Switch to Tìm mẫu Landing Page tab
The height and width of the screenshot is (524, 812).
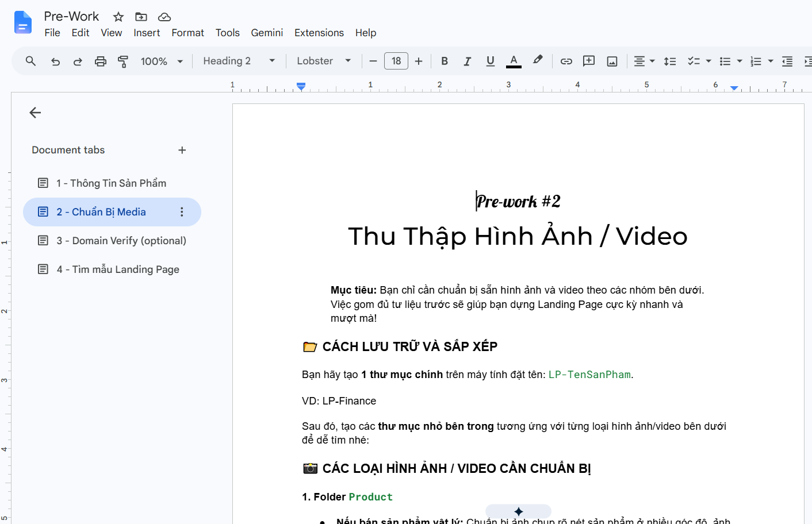(x=112, y=269)
